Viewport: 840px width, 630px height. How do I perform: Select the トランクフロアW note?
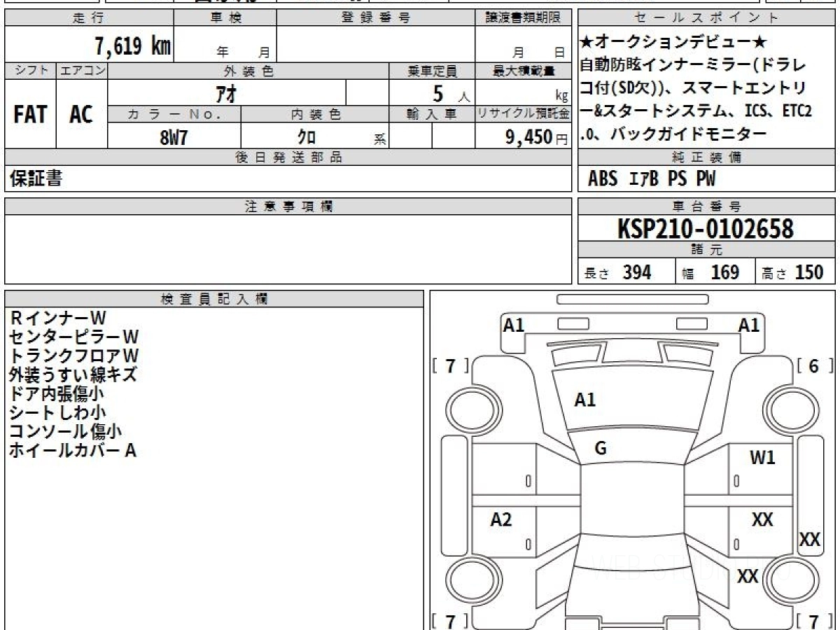[74, 356]
